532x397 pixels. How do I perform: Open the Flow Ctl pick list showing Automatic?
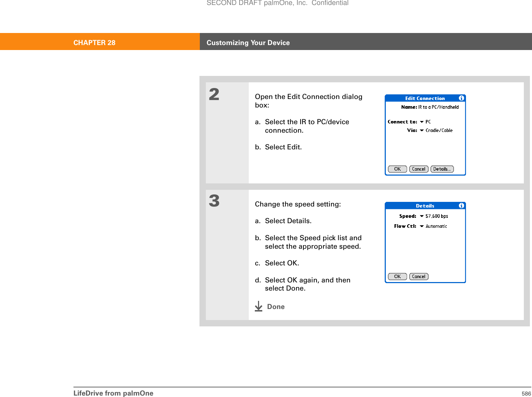[433, 226]
